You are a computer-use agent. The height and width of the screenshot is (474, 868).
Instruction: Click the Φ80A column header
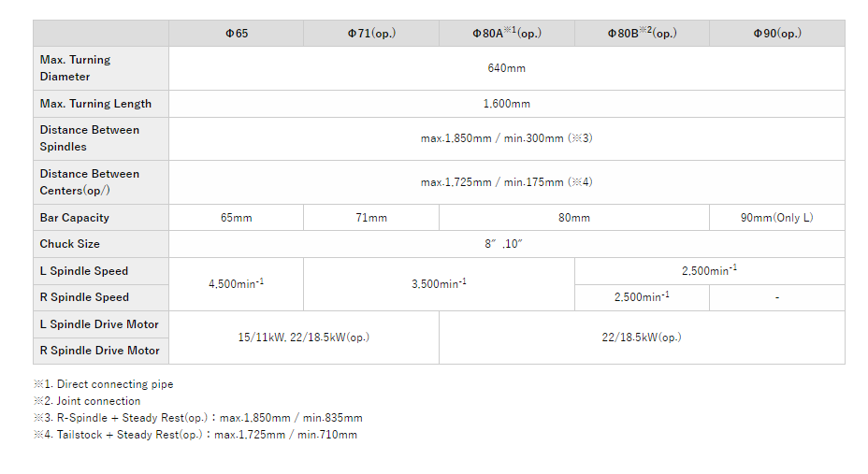pos(506,34)
